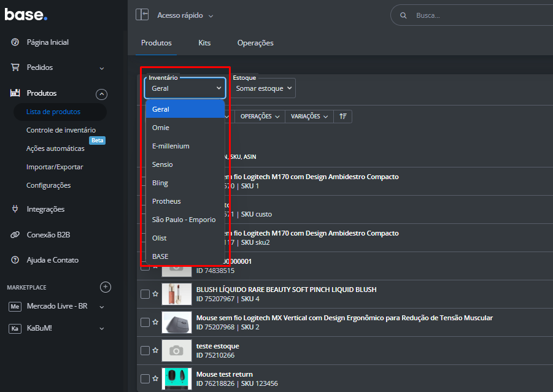Click the Produtos factory icon

15,93
